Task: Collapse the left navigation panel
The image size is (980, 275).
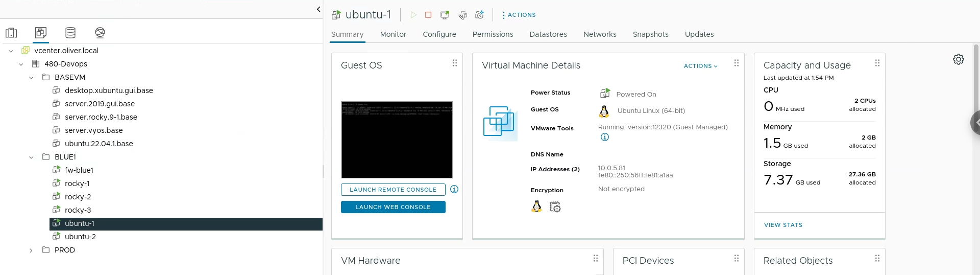Action: pos(318,9)
